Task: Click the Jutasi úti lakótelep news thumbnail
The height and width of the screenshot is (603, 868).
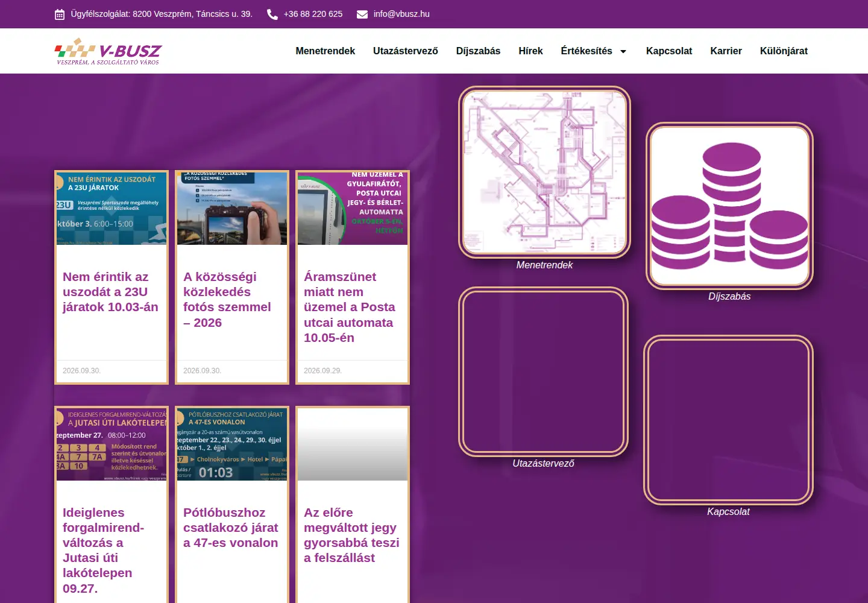Action: click(x=112, y=444)
